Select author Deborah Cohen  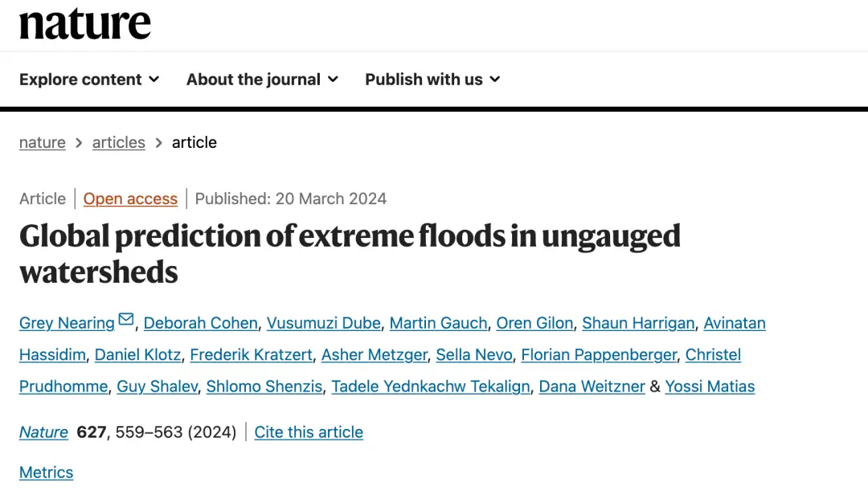tap(201, 323)
